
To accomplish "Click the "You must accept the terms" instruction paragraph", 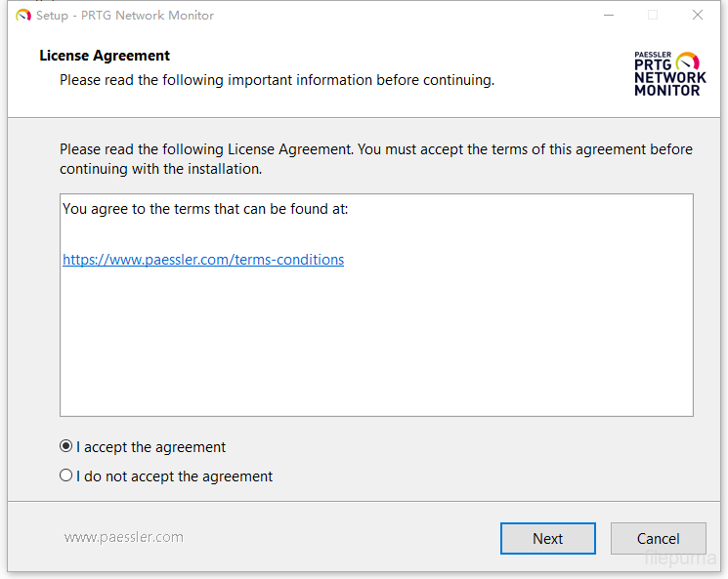I will (376, 159).
